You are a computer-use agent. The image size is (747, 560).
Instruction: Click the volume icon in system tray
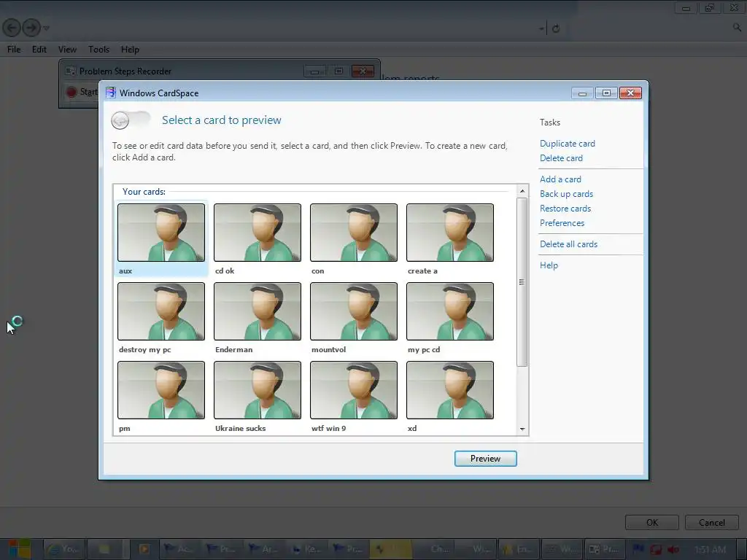[673, 550]
